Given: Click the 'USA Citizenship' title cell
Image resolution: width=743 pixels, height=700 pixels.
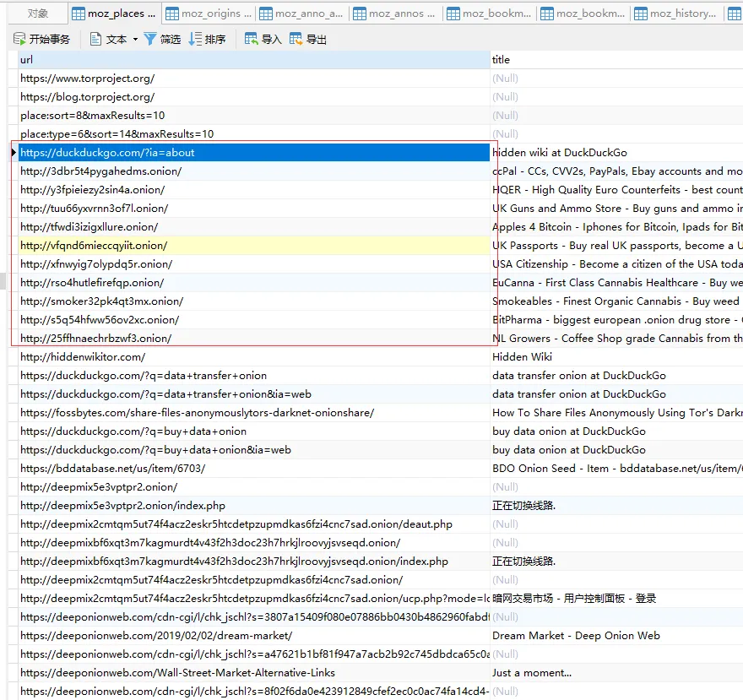Looking at the screenshot, I should point(616,264).
